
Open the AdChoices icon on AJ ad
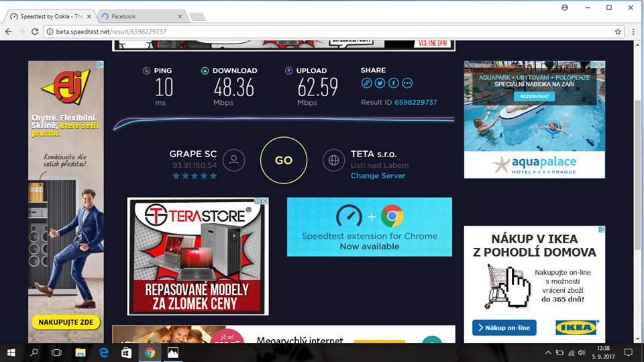coord(100,64)
